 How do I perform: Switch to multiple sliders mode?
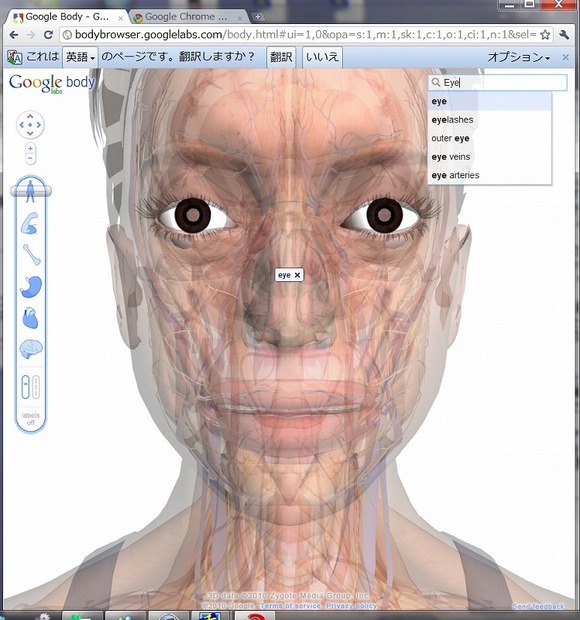tap(36, 386)
